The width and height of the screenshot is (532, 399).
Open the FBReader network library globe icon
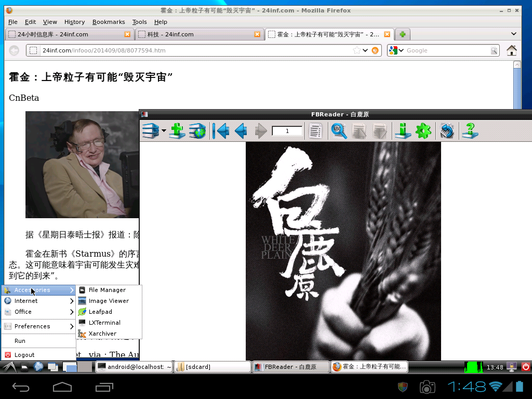[197, 131]
